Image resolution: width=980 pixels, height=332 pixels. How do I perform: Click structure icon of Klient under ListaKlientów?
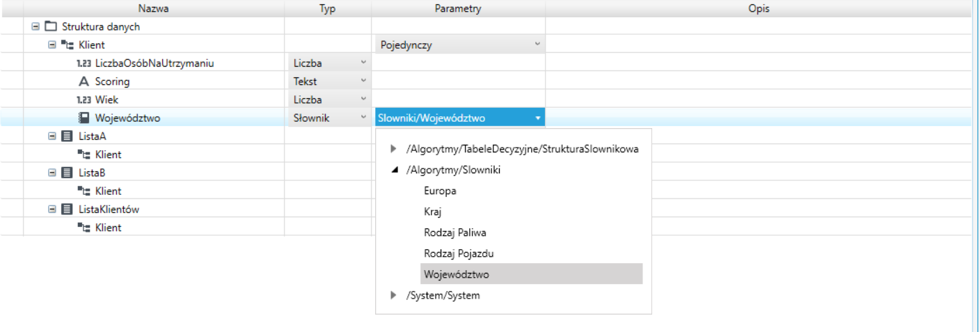click(84, 228)
